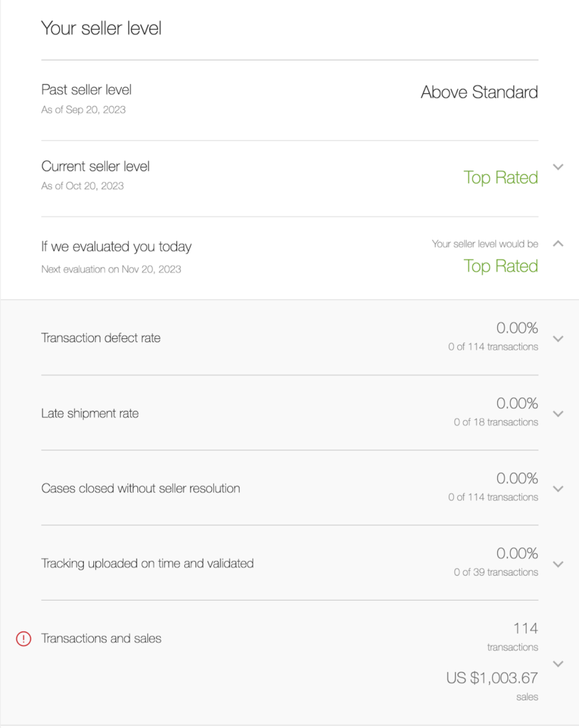The width and height of the screenshot is (579, 728).
Task: Select the Transaction defect rate row label
Action: point(101,338)
